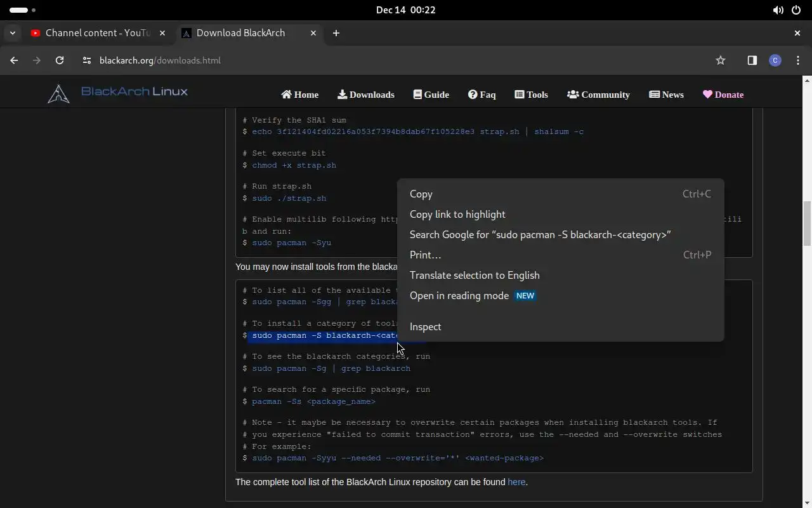Select Translate selection to English

pos(560,276)
